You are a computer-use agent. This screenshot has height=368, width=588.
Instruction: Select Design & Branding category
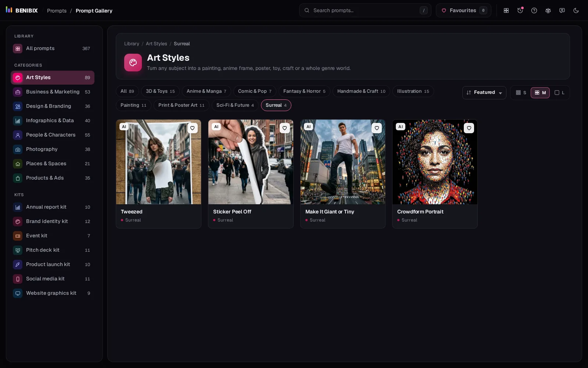53,106
